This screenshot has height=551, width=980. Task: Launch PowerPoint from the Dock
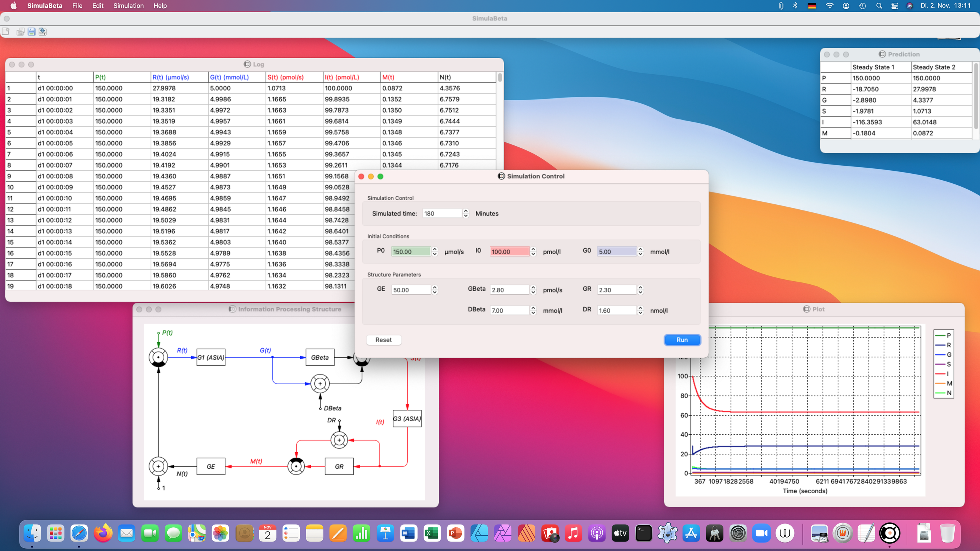pos(456,533)
